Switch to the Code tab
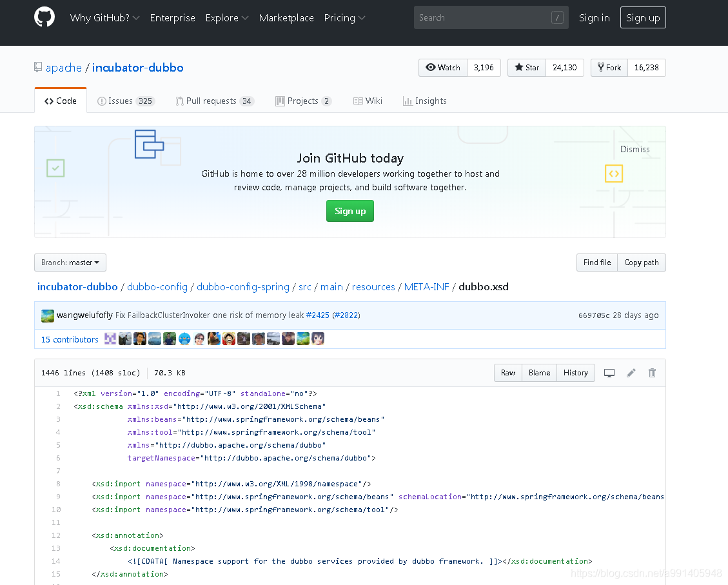This screenshot has height=585, width=728. click(61, 101)
